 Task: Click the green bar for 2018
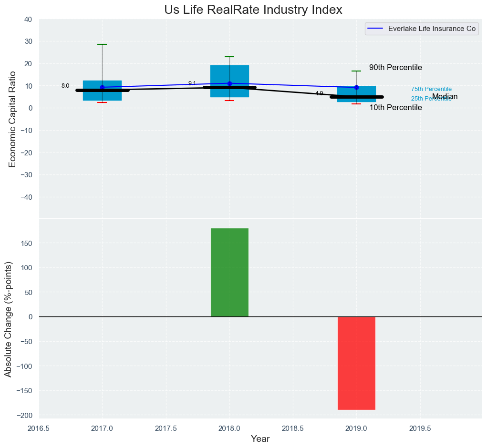[x=229, y=272]
